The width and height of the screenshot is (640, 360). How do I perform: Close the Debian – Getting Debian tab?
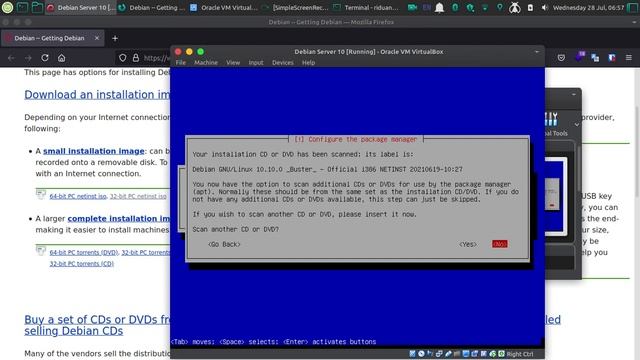click(97, 38)
